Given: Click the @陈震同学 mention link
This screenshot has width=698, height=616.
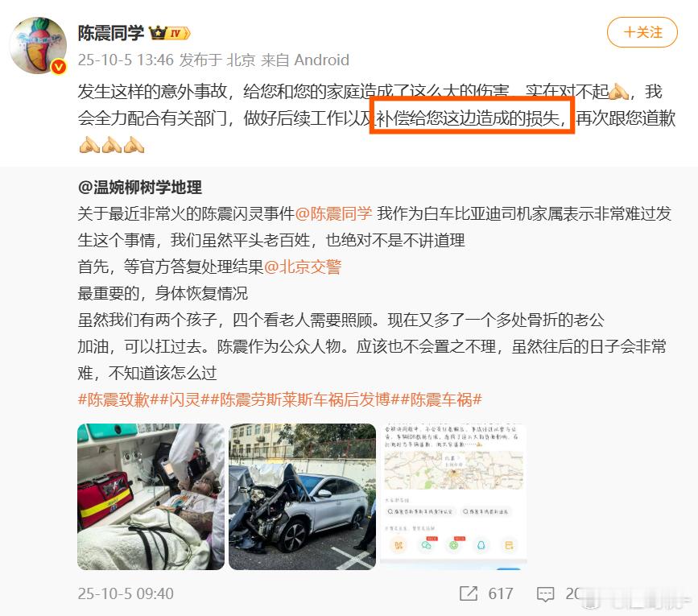Looking at the screenshot, I should point(333,213).
